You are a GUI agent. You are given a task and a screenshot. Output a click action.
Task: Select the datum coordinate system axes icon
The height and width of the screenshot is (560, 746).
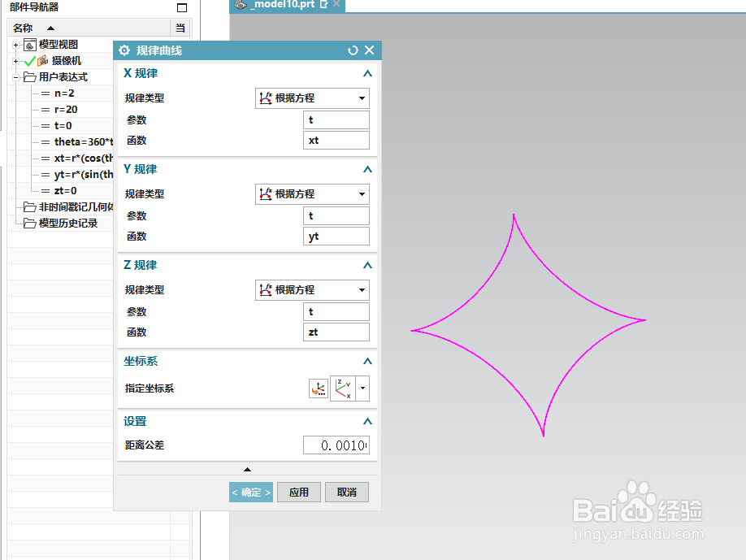[x=342, y=389]
